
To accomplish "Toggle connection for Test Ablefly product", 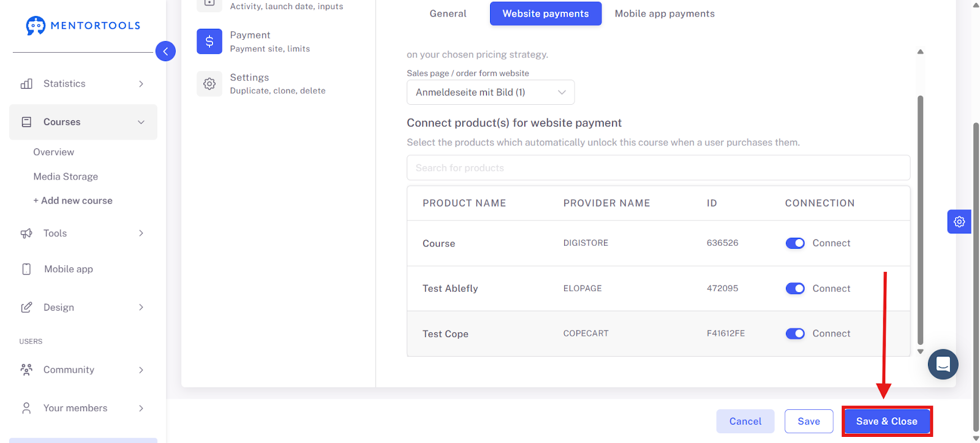I will click(795, 289).
